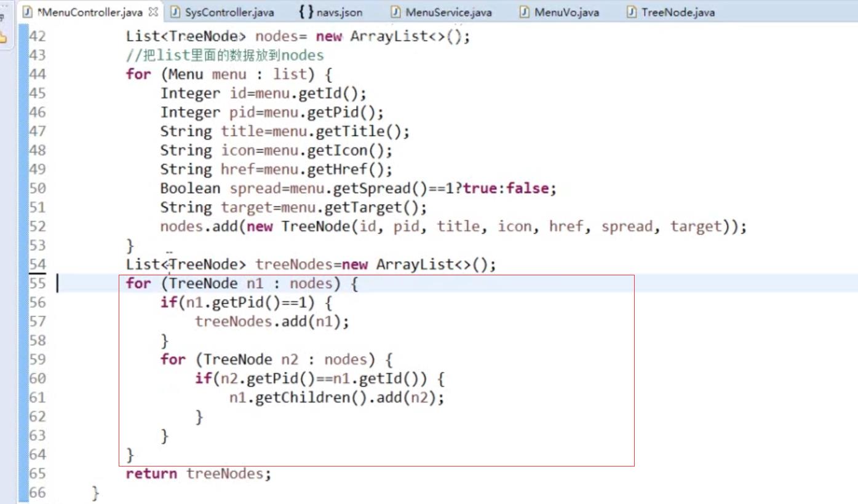Open the MenuVo.java tab
Viewport: 858px width, 504px height.
pos(558,12)
